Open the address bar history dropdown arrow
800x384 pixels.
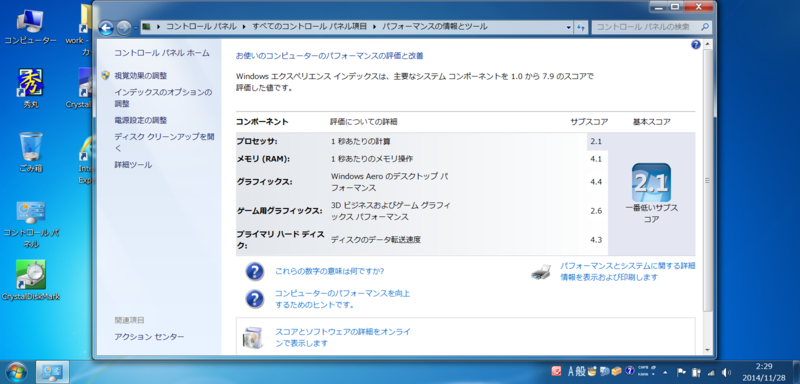[569, 28]
